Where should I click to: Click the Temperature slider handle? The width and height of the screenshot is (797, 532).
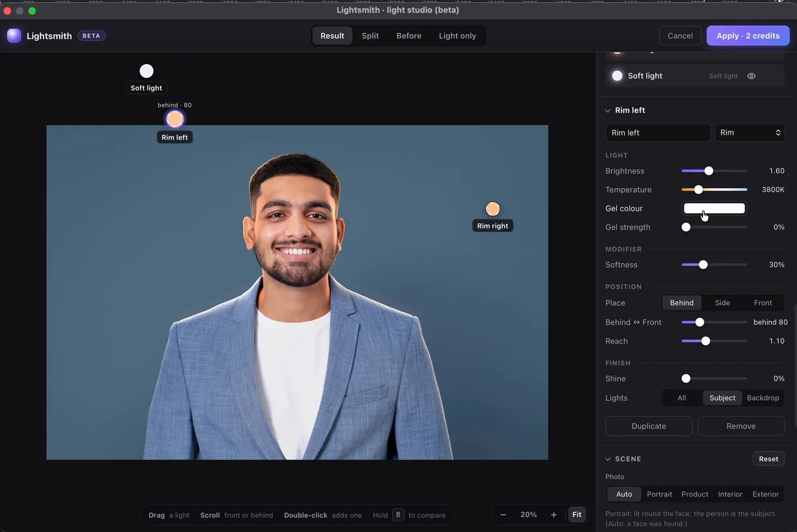[x=698, y=190]
